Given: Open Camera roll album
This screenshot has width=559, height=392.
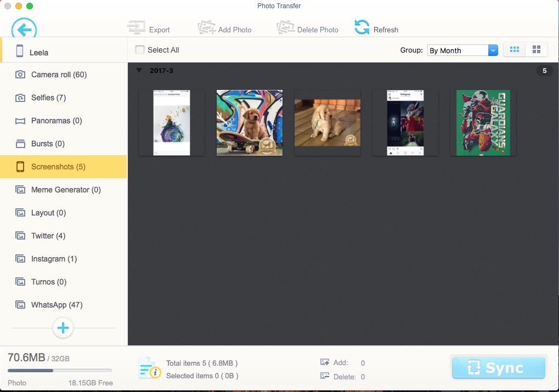Looking at the screenshot, I should (59, 75).
